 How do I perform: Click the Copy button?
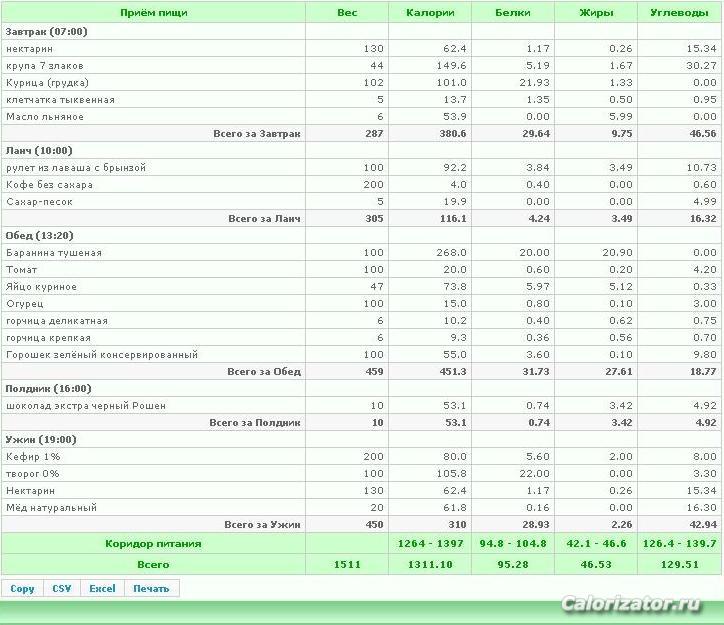pos(22,589)
